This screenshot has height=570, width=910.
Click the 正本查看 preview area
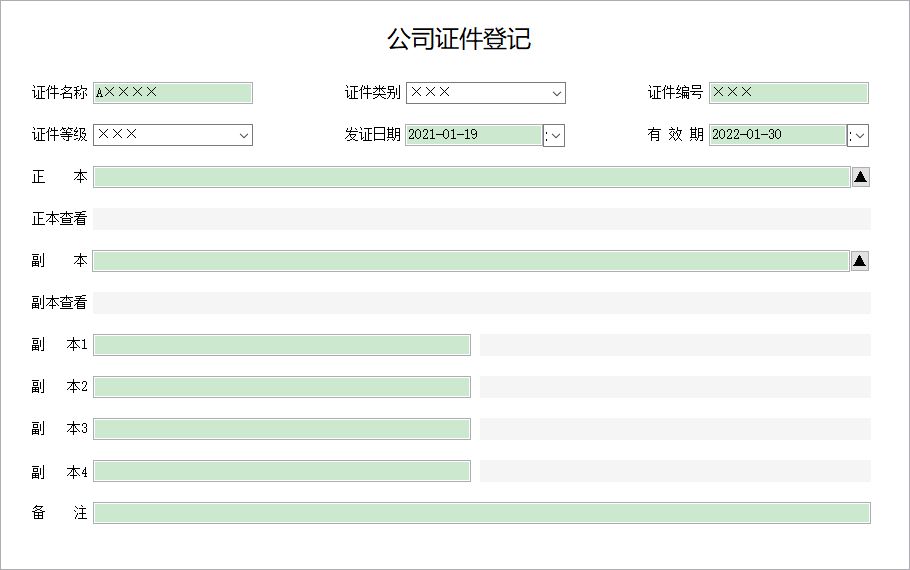482,219
